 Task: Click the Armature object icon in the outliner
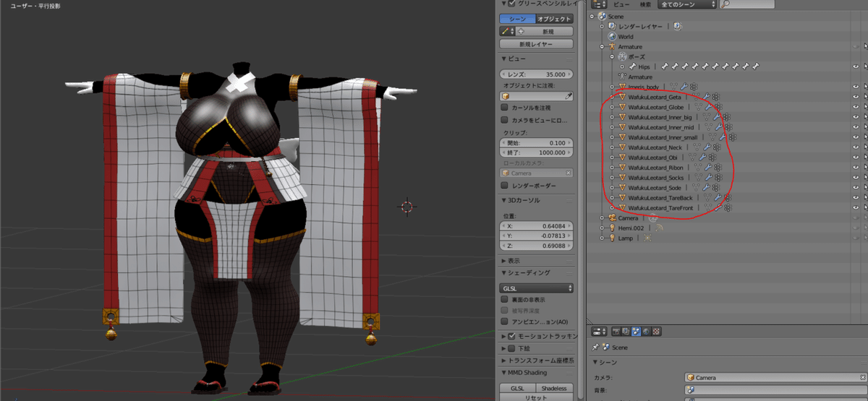coord(612,46)
